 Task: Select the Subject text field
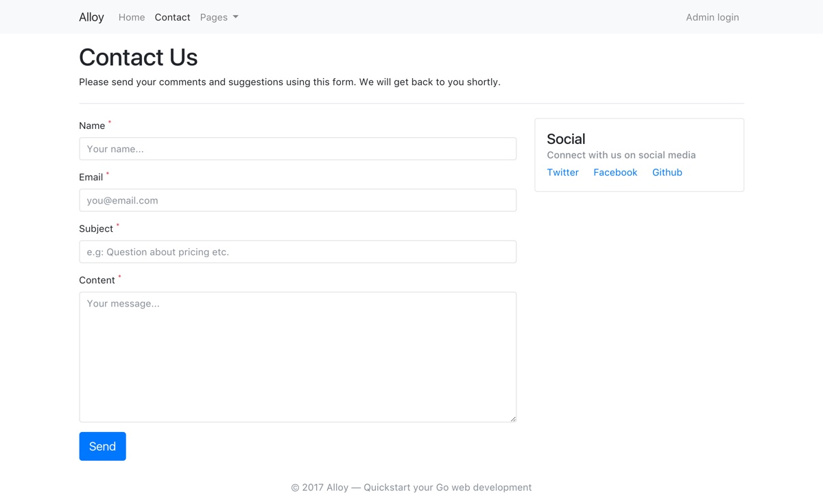298,252
